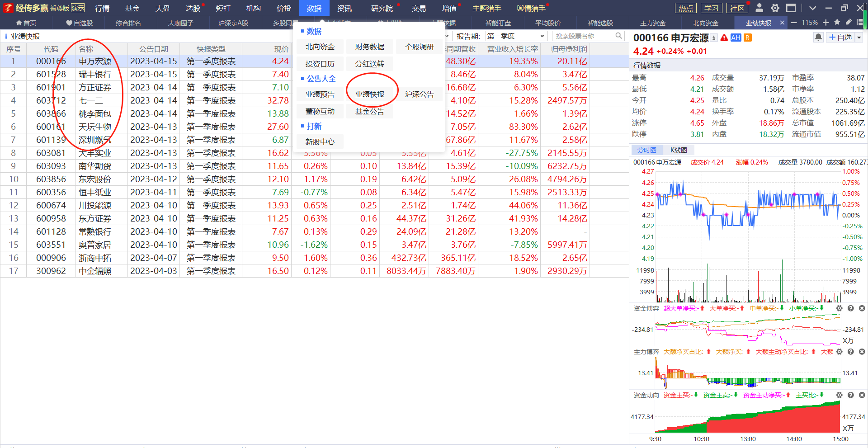
Task: Switch chart to 分时图 tab
Action: click(646, 150)
